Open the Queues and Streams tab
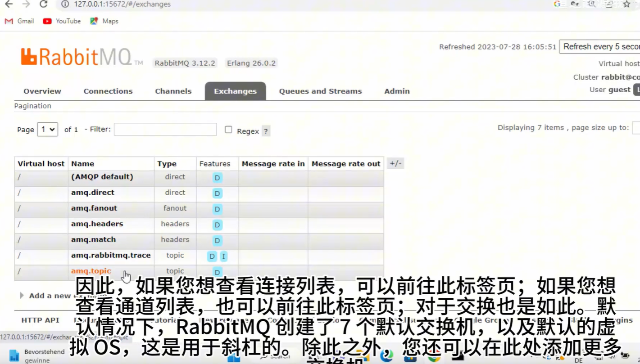Viewport: 640px width, 364px height. coord(320,91)
